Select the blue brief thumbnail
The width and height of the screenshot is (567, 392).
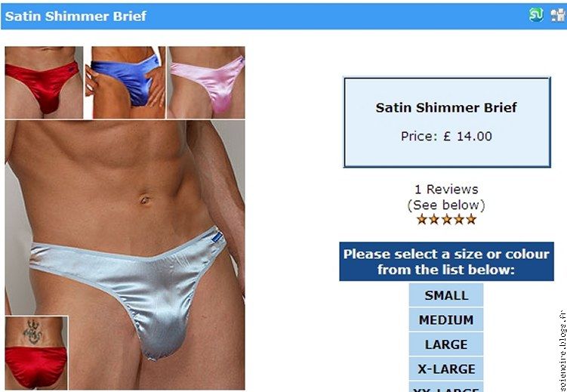(x=125, y=82)
